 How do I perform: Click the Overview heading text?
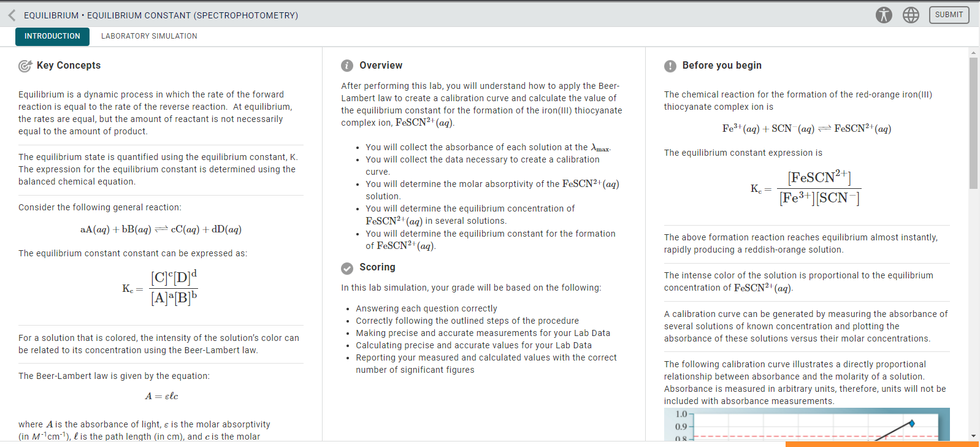(x=381, y=66)
